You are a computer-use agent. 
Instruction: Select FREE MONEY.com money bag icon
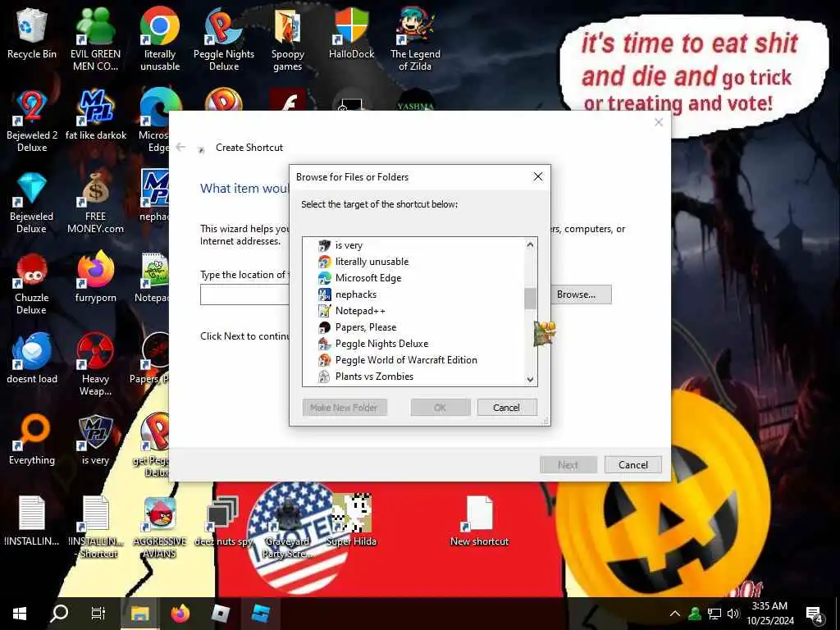[x=95, y=202]
